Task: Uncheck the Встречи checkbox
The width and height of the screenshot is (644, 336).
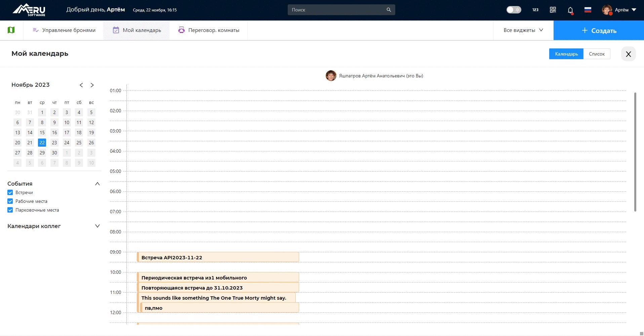Action: click(x=10, y=193)
